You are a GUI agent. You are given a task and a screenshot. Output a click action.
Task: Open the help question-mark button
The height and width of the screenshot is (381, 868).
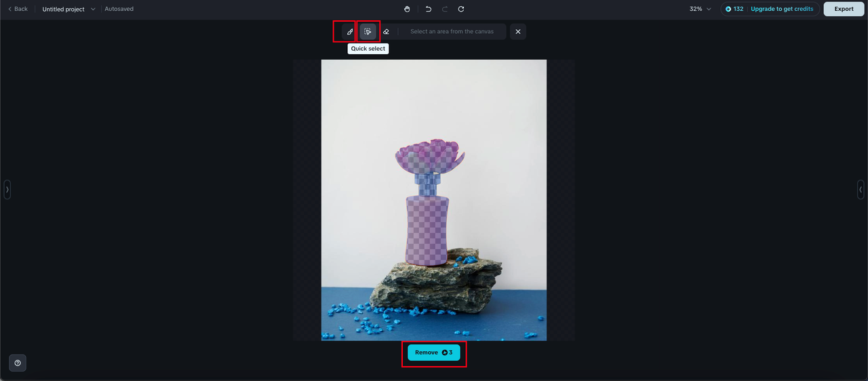(18, 363)
